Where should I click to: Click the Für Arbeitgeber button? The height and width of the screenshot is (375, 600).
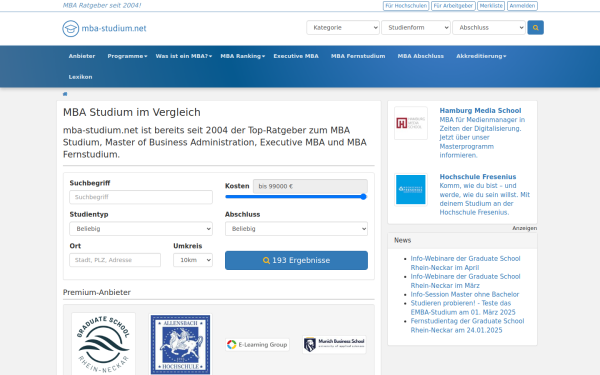tap(453, 6)
